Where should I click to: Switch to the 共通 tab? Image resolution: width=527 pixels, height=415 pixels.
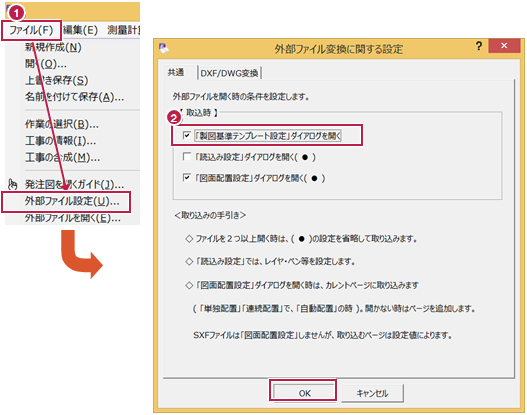click(176, 73)
